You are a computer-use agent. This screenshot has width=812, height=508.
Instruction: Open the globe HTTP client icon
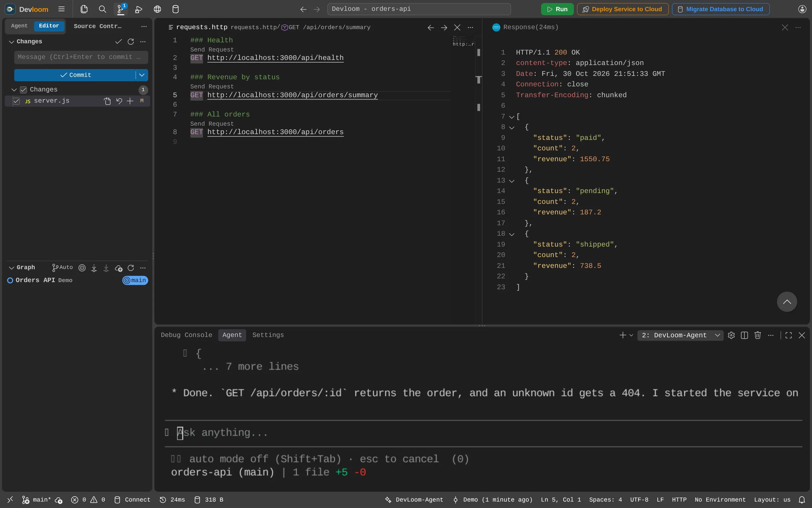click(157, 9)
